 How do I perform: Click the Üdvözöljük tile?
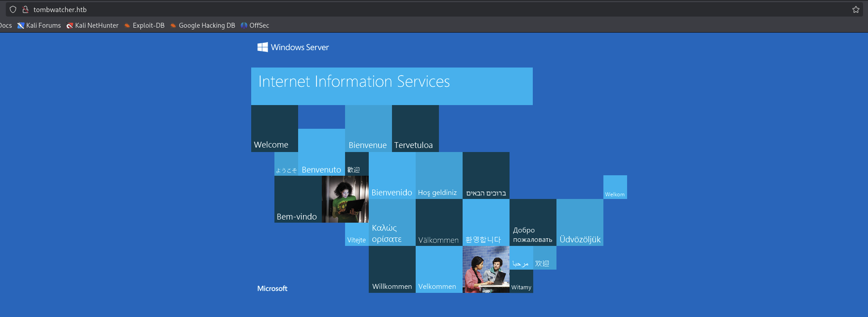pos(580,222)
